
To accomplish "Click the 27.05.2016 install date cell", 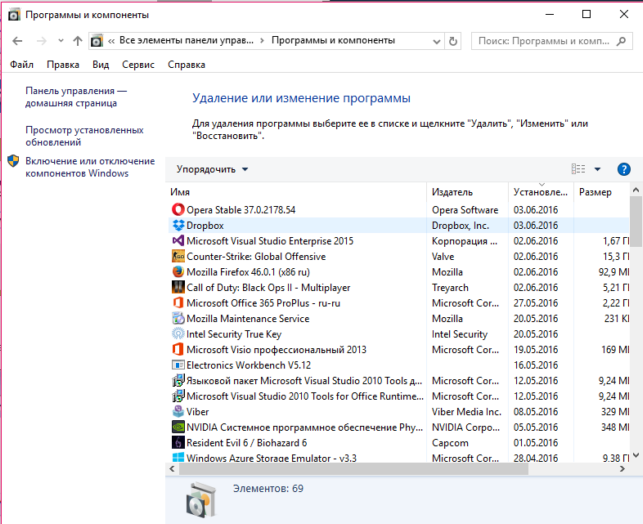I will pyautogui.click(x=536, y=303).
